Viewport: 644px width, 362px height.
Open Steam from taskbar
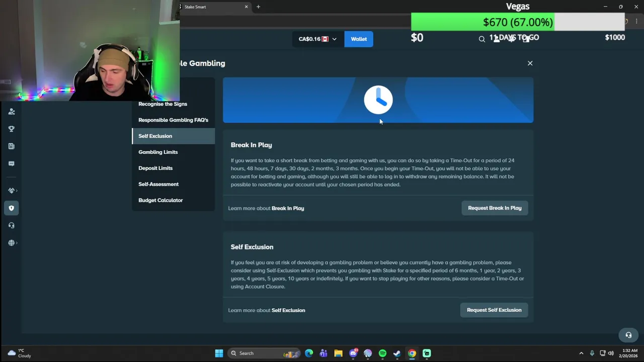pos(397,353)
